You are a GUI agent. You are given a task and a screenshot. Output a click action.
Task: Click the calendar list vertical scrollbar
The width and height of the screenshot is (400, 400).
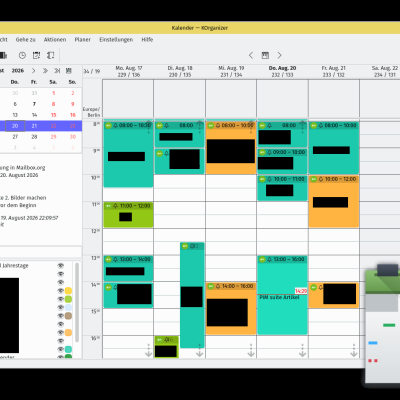coord(77,303)
